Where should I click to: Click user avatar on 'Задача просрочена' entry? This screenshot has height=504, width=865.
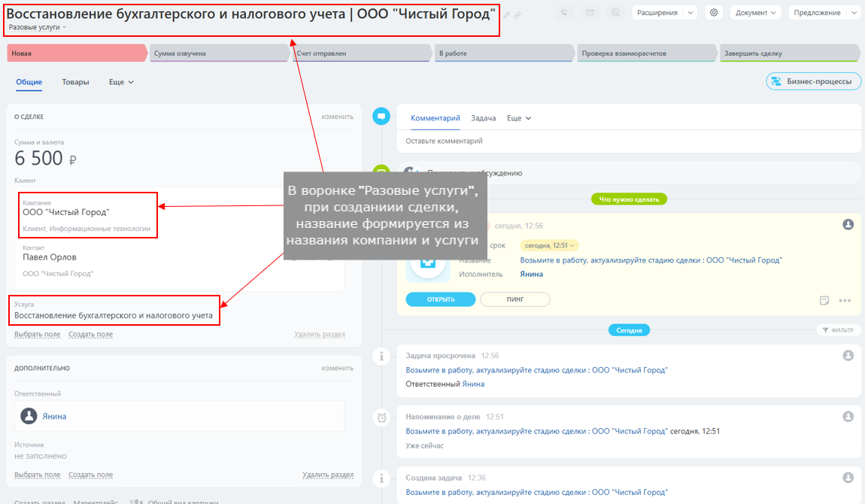point(848,356)
